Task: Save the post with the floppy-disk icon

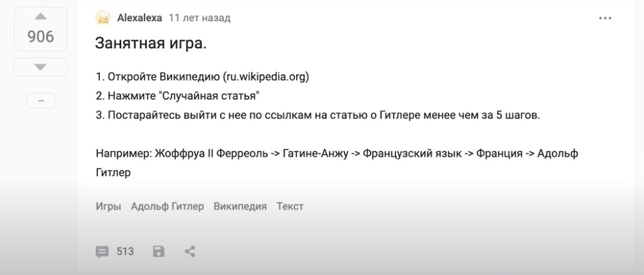Action: coord(159,252)
